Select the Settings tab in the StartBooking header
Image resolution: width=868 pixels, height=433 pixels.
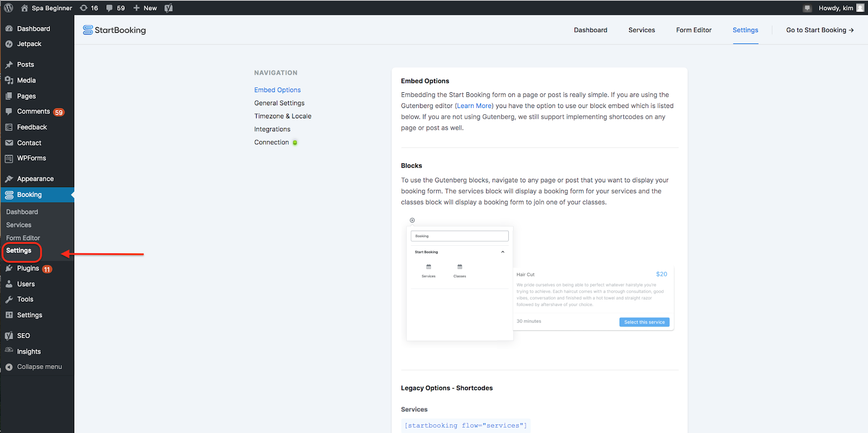pyautogui.click(x=745, y=30)
